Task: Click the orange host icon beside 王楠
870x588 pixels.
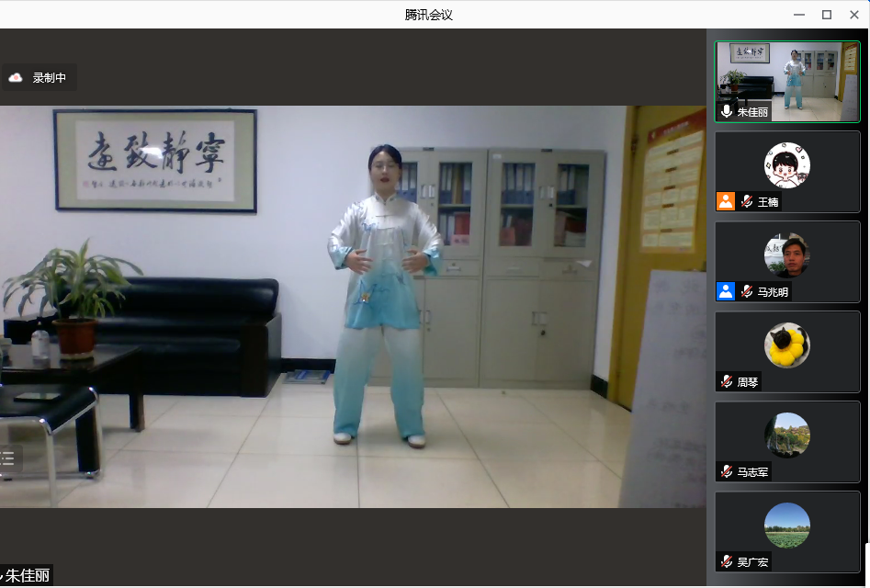Action: [726, 201]
